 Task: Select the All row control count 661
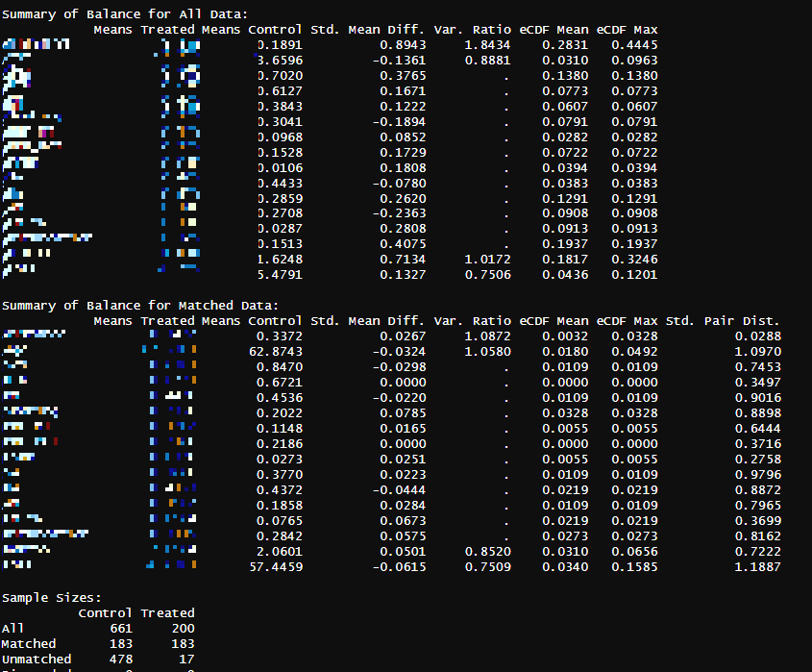coord(121,629)
